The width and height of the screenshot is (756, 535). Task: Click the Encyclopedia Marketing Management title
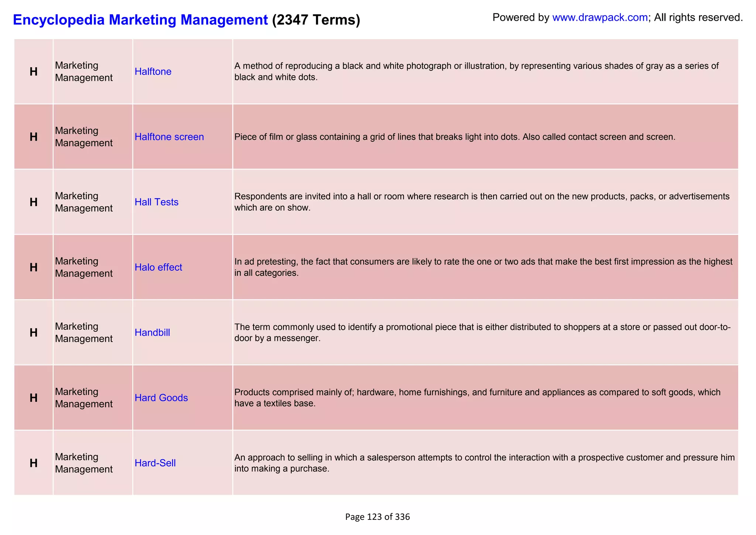coord(140,20)
